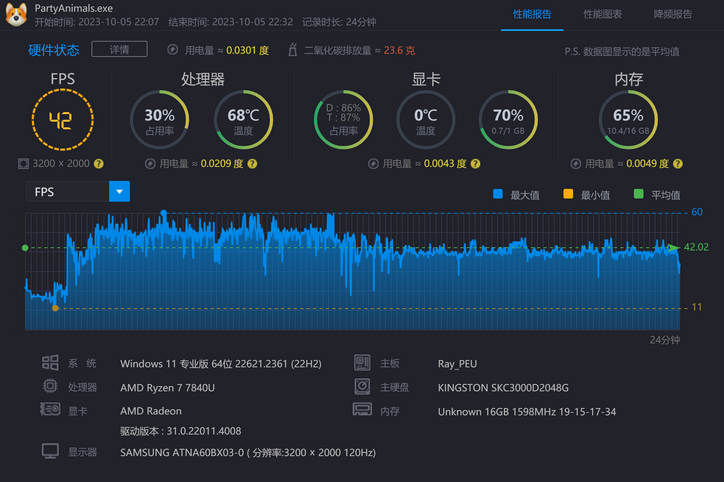Click the 硬件状态 section heading
Image resolution: width=724 pixels, height=482 pixels.
54,50
